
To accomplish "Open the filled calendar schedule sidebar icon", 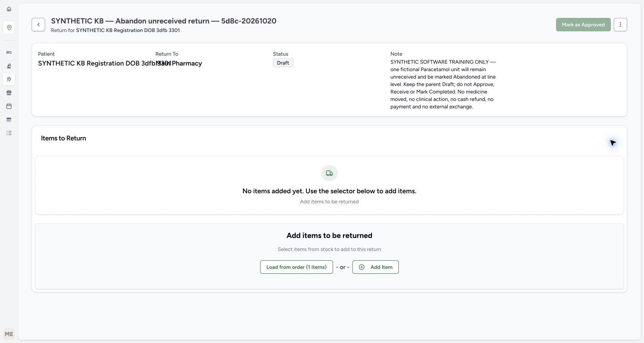I will (x=9, y=120).
